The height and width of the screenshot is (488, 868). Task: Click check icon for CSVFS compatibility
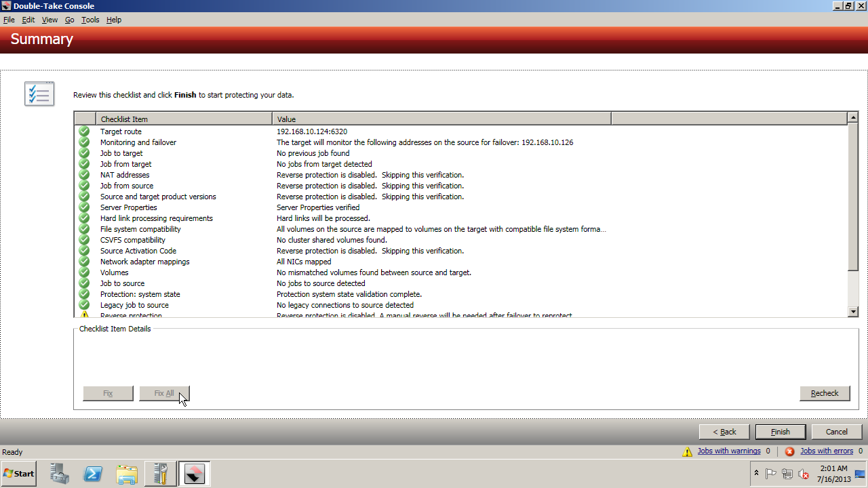click(84, 240)
